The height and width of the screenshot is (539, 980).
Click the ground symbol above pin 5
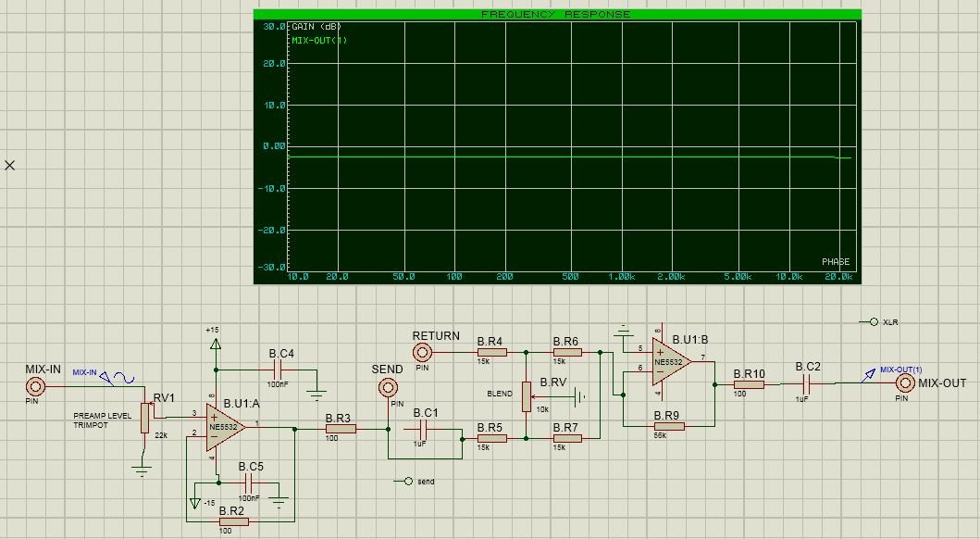click(x=623, y=330)
